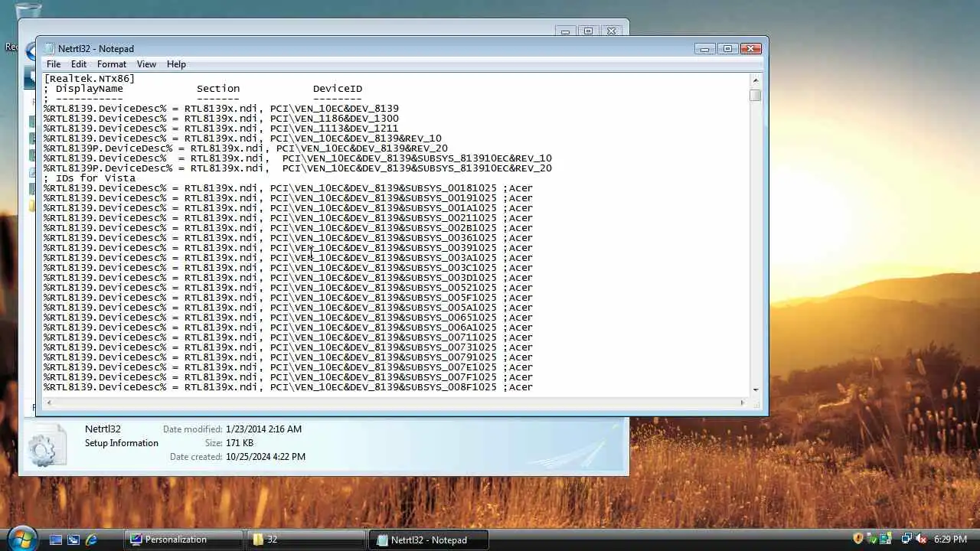This screenshot has height=551, width=980.
Task: Click the Acer line with SUBSYS_006A1025
Action: point(288,328)
